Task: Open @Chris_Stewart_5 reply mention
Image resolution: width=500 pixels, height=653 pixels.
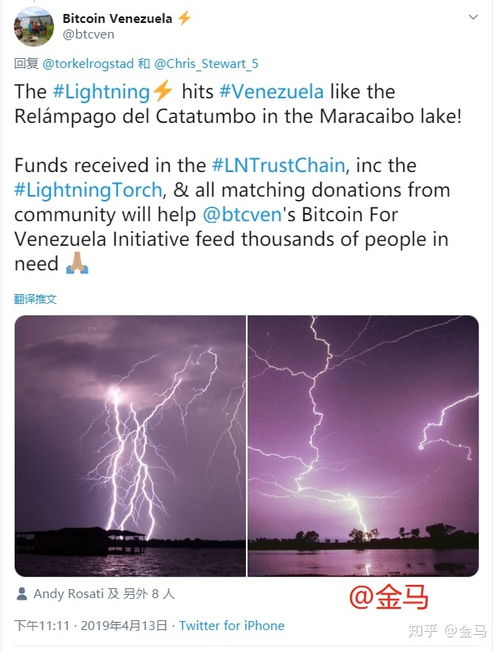Action: 206,64
